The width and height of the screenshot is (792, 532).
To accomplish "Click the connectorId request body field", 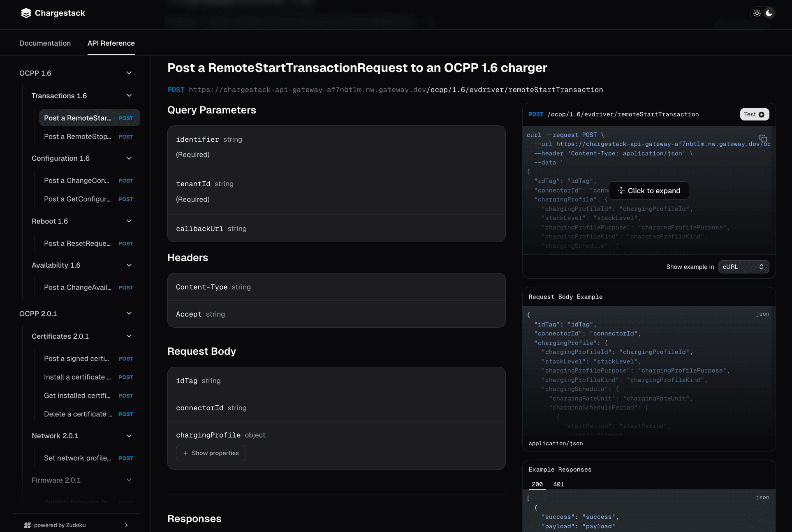I will click(336, 408).
